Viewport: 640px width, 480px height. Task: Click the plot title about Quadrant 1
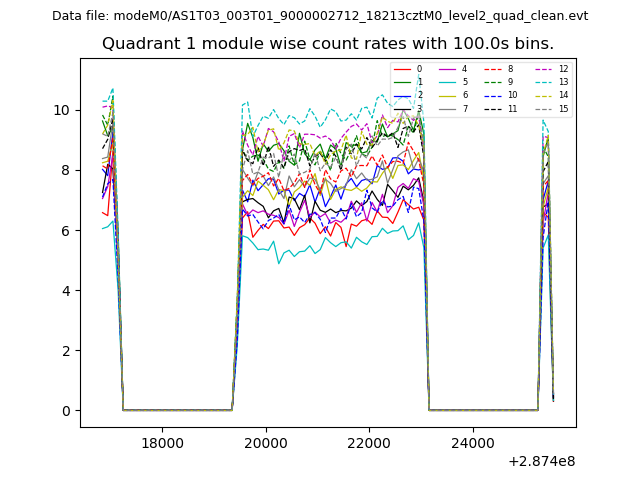[x=328, y=44]
